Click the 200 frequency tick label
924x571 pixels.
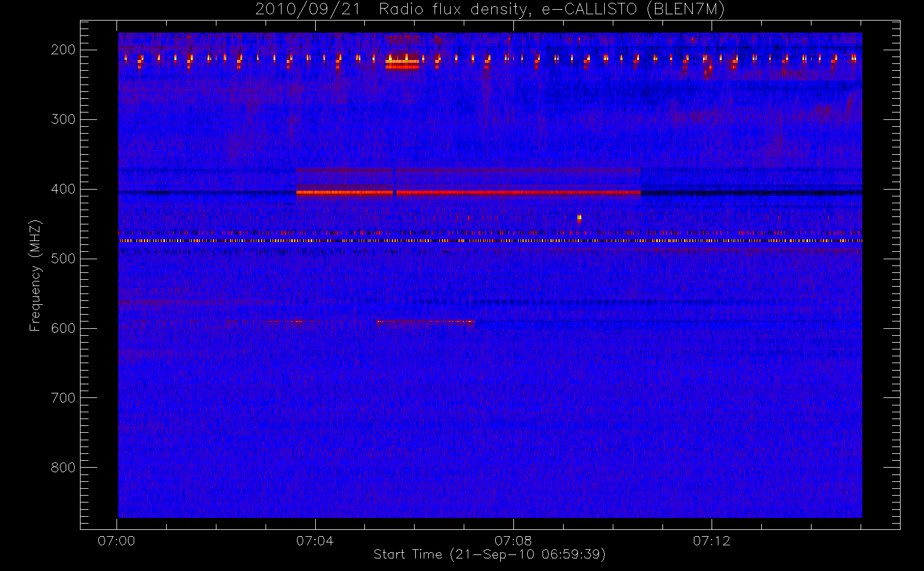63,50
